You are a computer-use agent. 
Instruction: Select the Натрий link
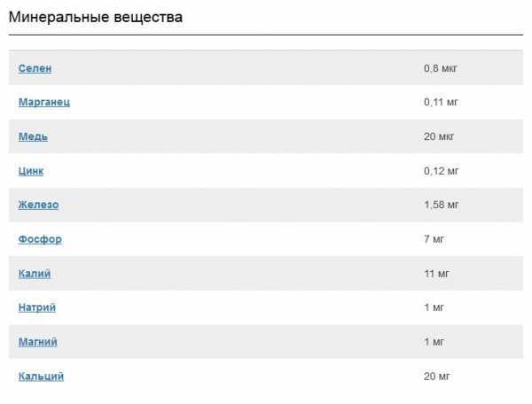(37, 307)
